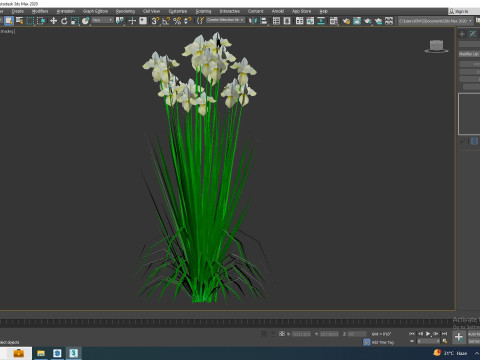Open the Help menu

(323, 11)
